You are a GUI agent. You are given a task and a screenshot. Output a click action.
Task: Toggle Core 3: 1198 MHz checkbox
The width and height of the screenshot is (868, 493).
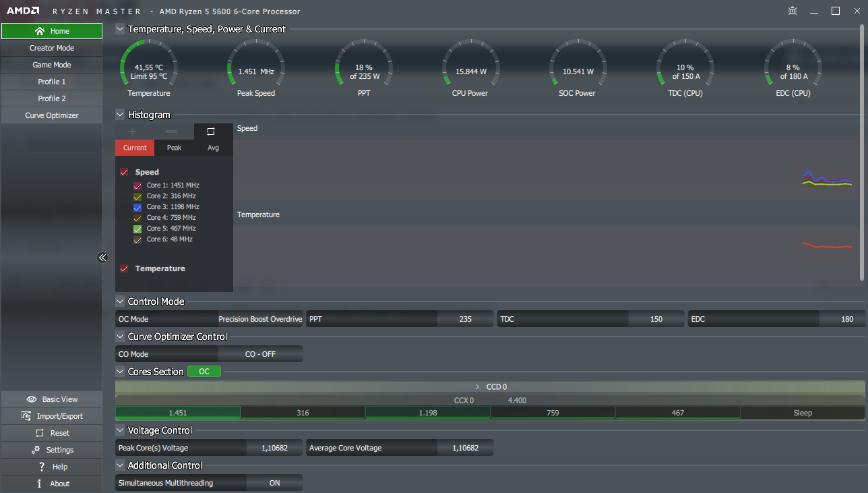(137, 207)
